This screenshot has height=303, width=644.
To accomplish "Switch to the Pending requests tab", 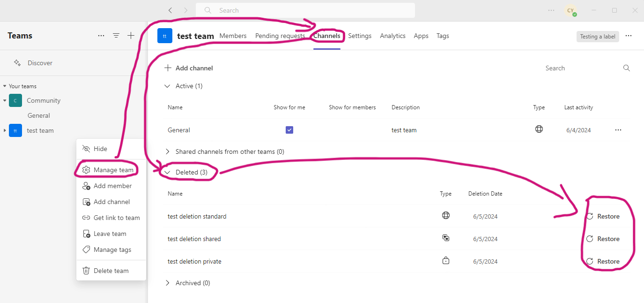I will click(x=280, y=36).
